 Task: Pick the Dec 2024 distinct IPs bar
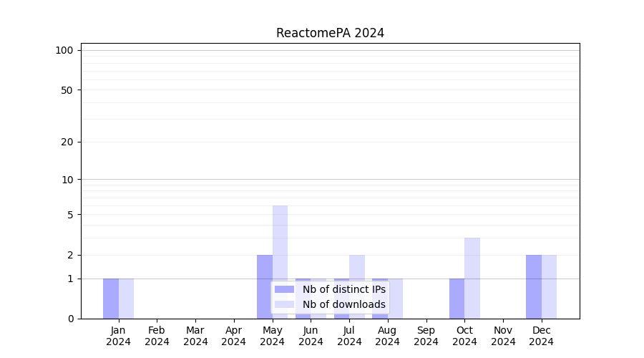pos(534,286)
